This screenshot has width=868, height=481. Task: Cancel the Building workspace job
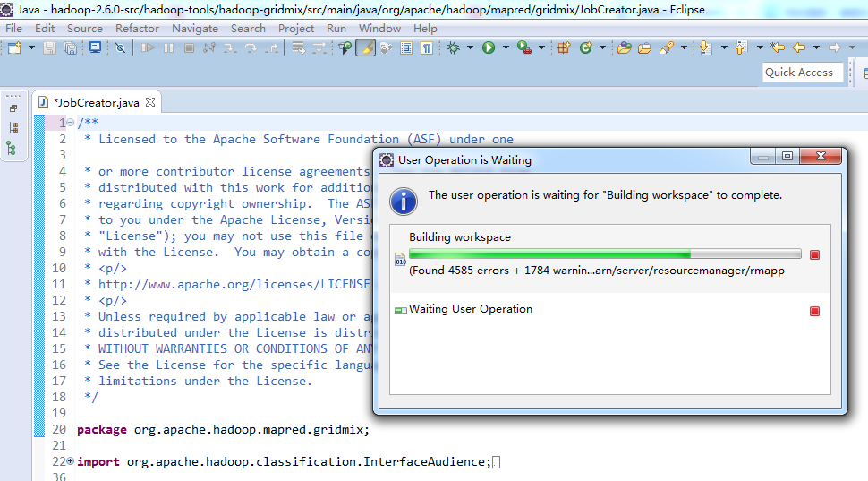point(814,255)
